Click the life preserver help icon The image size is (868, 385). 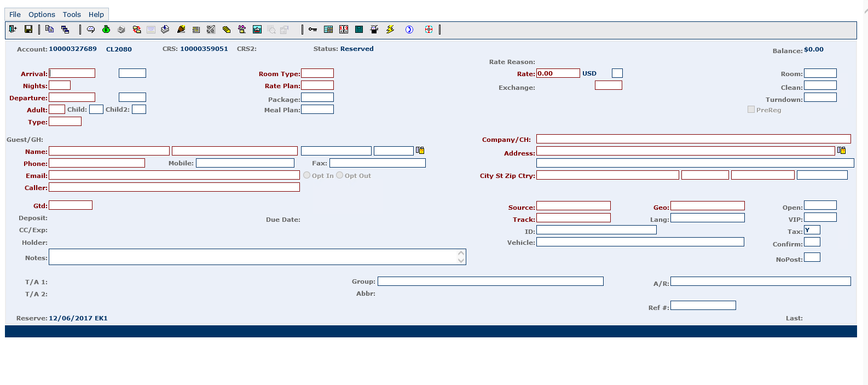429,30
